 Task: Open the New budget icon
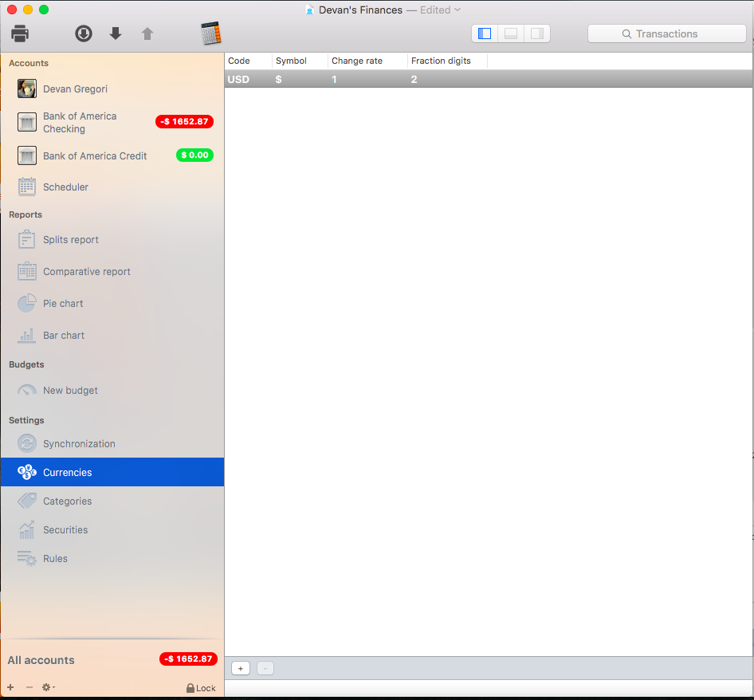(x=26, y=390)
